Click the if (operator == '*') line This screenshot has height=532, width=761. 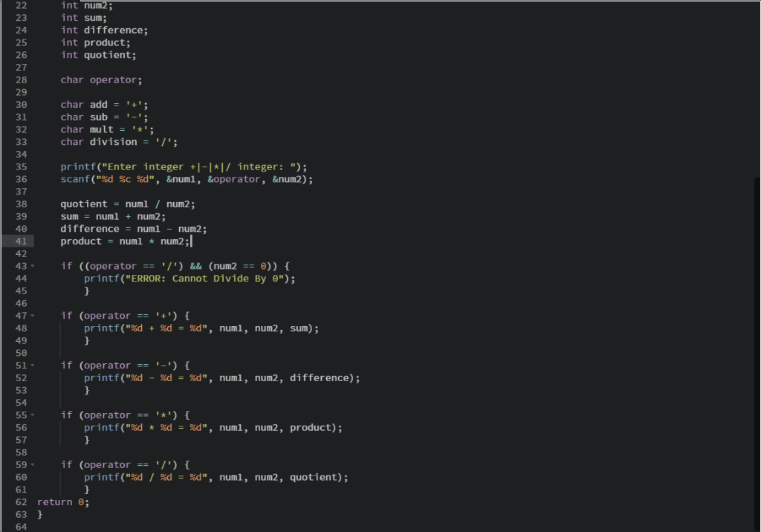click(125, 415)
